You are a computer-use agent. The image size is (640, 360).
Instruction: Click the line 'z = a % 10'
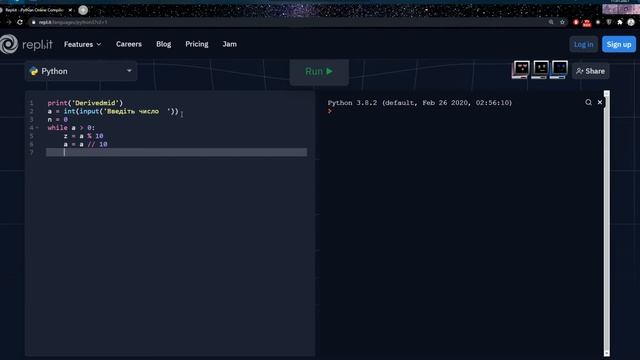[83, 136]
